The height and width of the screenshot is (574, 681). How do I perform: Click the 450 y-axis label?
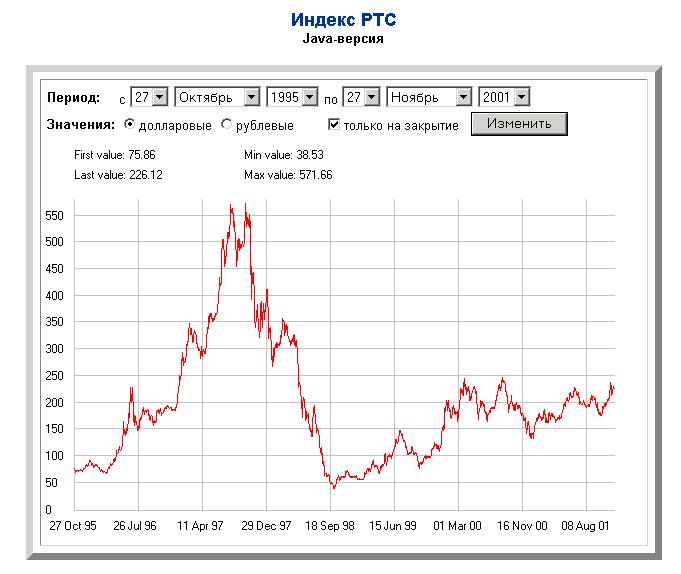54,269
